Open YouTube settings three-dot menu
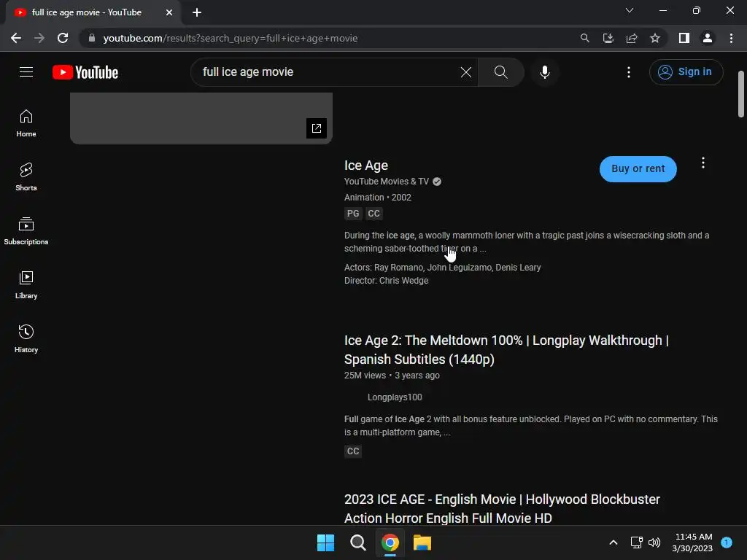Viewport: 747px width, 560px height. click(x=628, y=72)
